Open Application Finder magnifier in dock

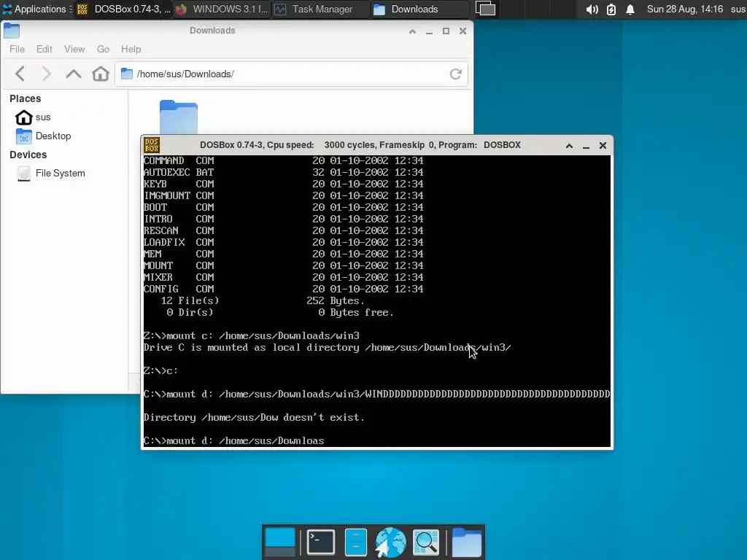pyautogui.click(x=426, y=542)
